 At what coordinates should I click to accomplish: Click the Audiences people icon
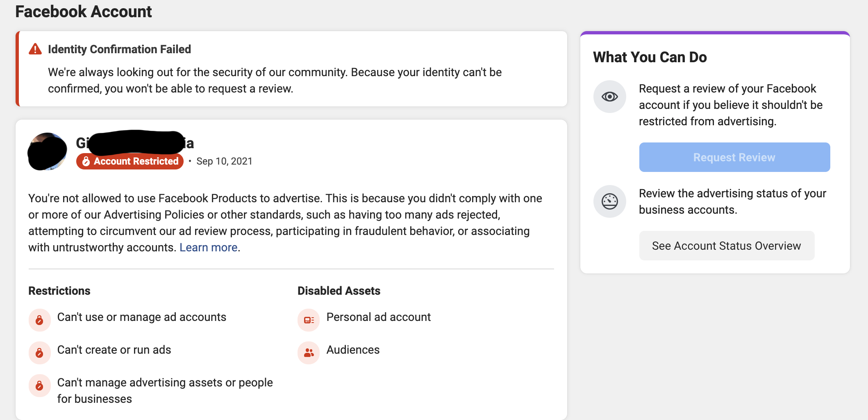coord(309,352)
